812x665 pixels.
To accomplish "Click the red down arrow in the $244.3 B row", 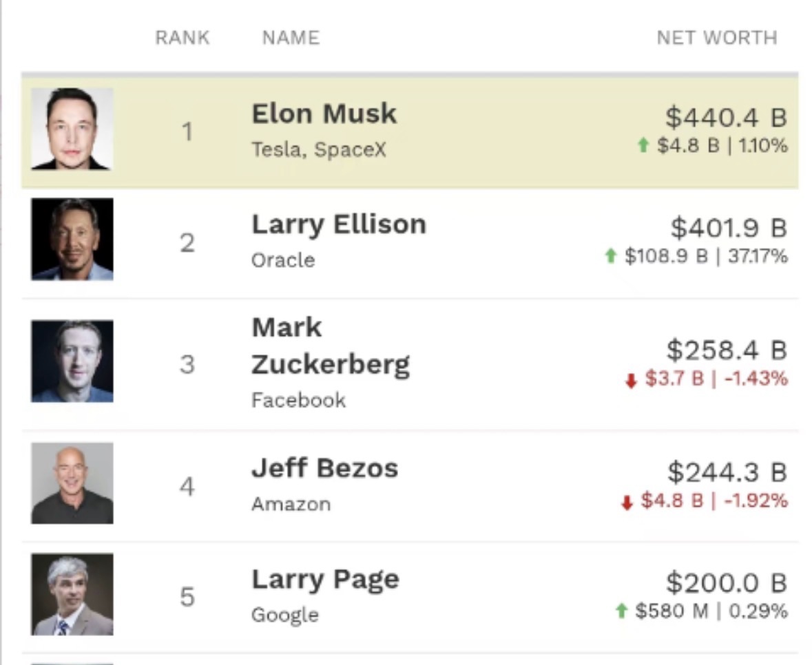I will (626, 502).
